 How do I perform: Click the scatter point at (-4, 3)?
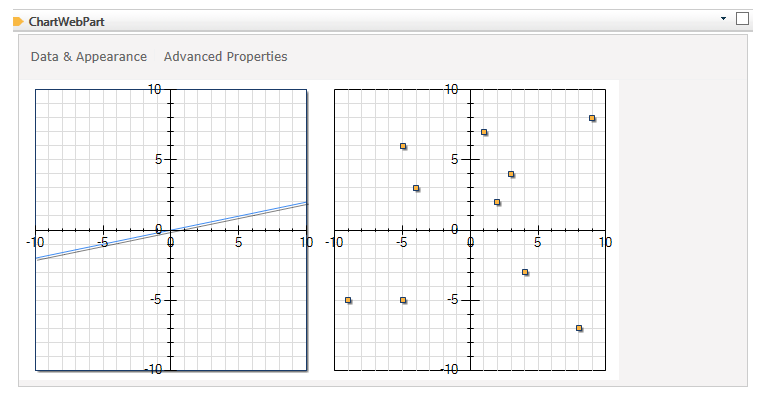pos(416,188)
